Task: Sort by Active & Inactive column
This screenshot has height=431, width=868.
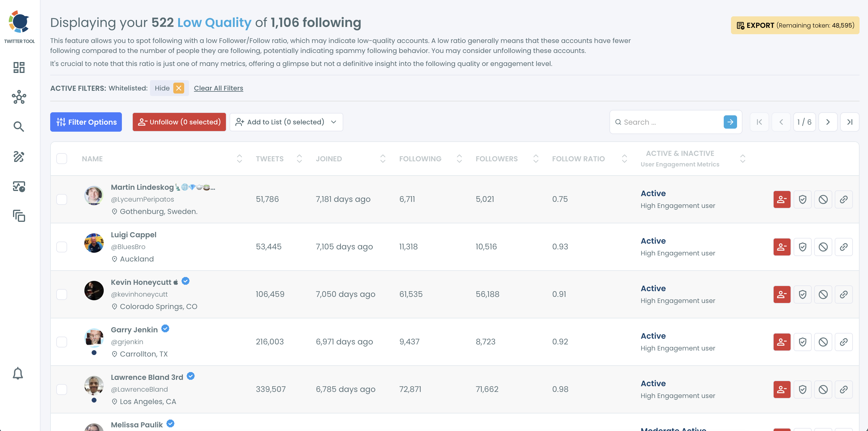Action: [x=743, y=159]
